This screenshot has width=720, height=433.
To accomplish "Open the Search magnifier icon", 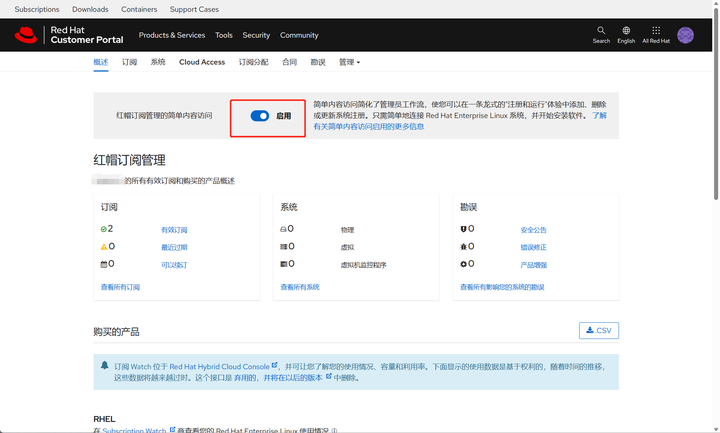I will 601,30.
